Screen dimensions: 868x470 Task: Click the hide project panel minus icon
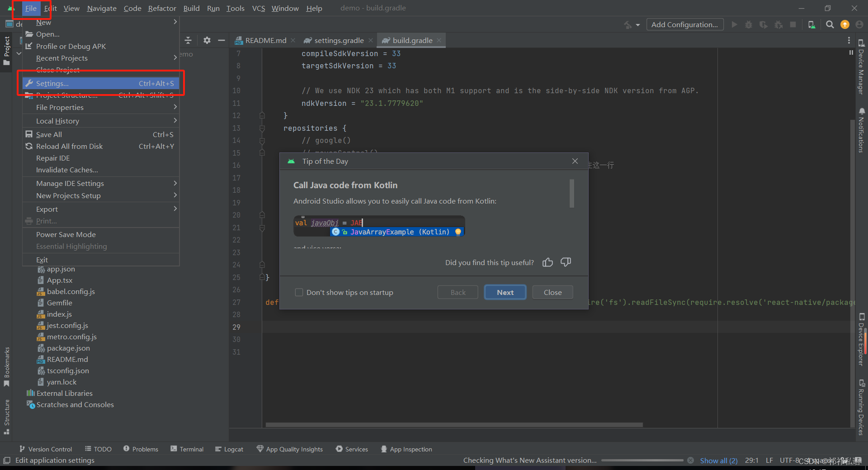222,40
